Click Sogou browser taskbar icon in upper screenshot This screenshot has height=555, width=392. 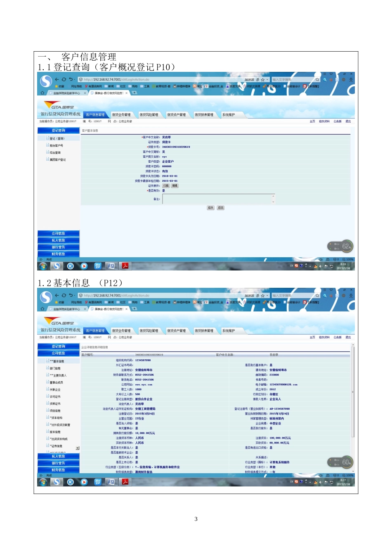(x=57, y=266)
